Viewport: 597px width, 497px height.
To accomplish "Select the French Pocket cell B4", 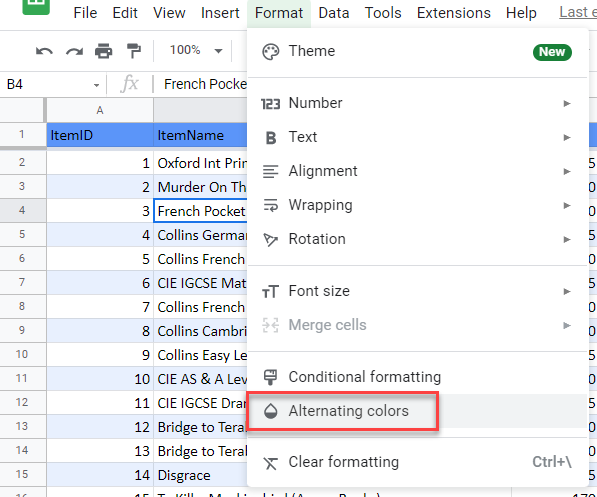I will (x=200, y=211).
